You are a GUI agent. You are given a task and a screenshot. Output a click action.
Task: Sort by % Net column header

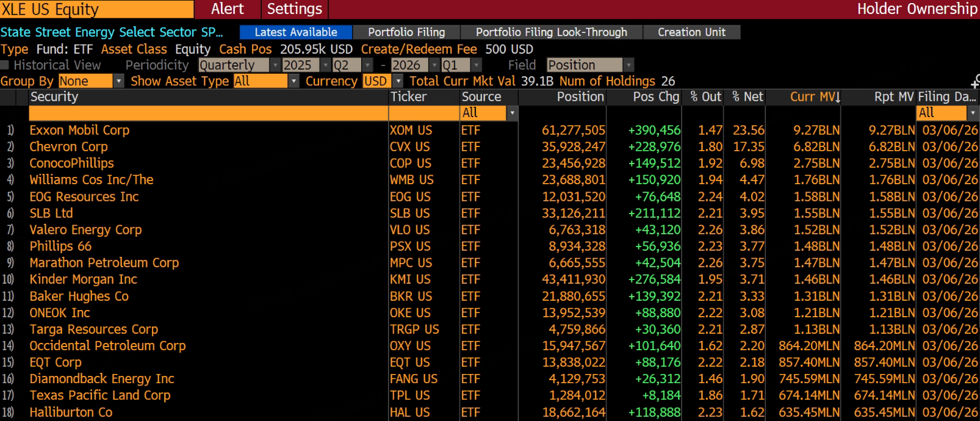(x=748, y=97)
